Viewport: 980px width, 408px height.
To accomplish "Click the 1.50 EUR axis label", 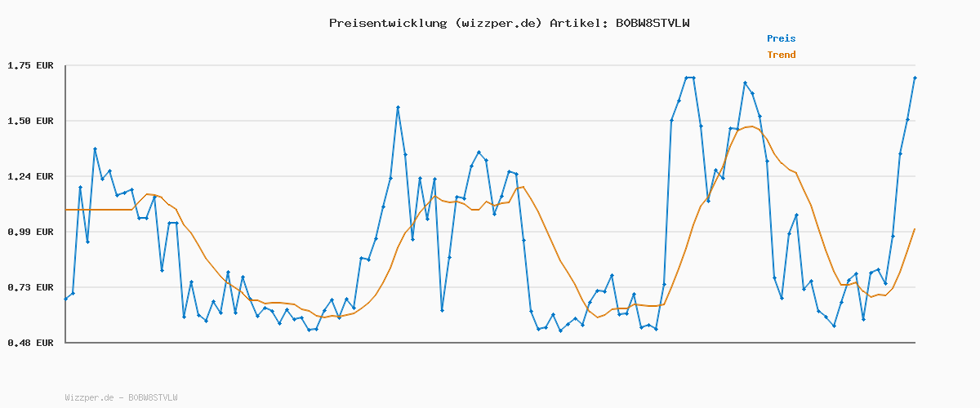I will (x=30, y=121).
